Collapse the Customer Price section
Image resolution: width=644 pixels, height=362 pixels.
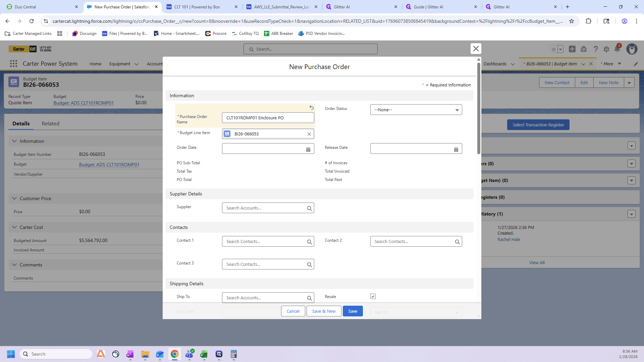[14, 198]
